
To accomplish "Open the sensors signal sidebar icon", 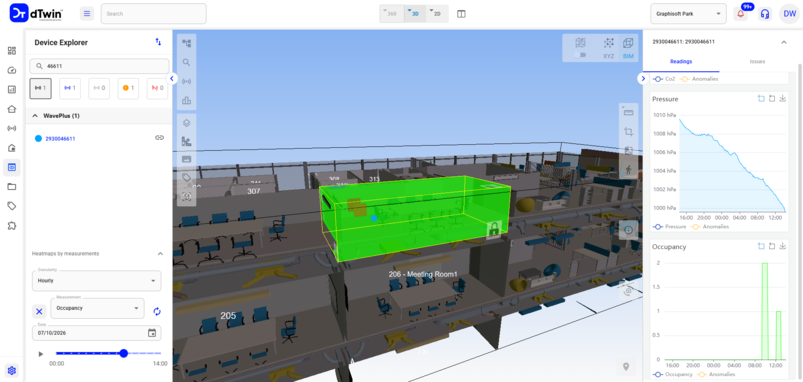I will [x=12, y=128].
